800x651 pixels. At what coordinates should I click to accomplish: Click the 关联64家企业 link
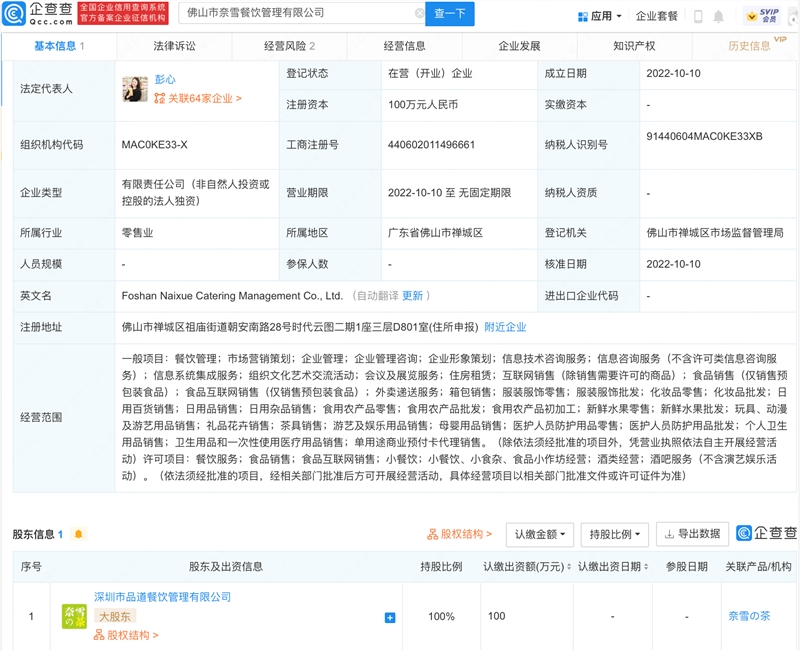tap(198, 98)
